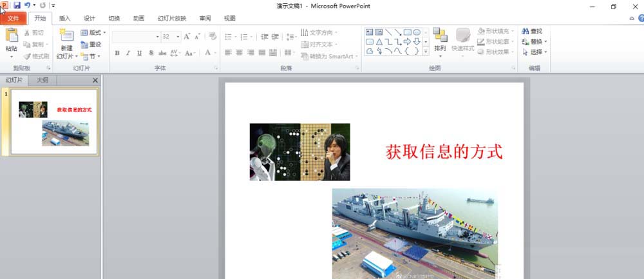Switch to the Design (设计) tab
Screen dimensions: 644x279
click(x=89, y=18)
